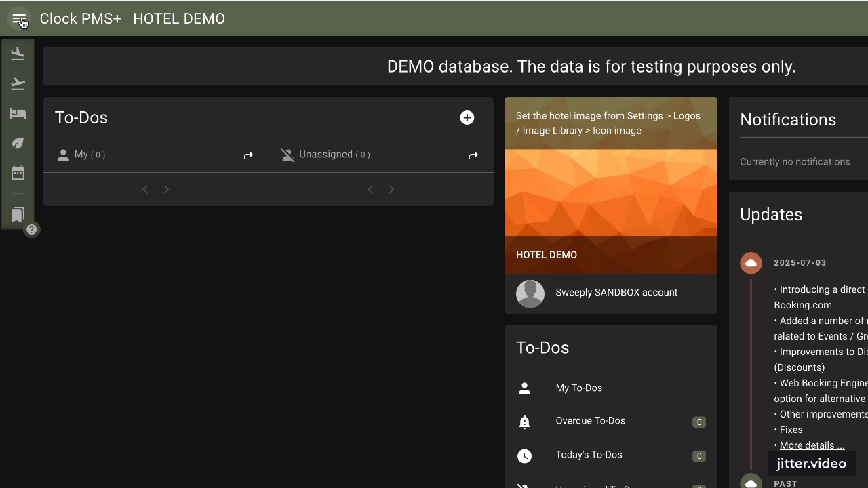868x488 pixels.
Task: Go to next page of Unassigned to-dos
Action: tap(391, 190)
